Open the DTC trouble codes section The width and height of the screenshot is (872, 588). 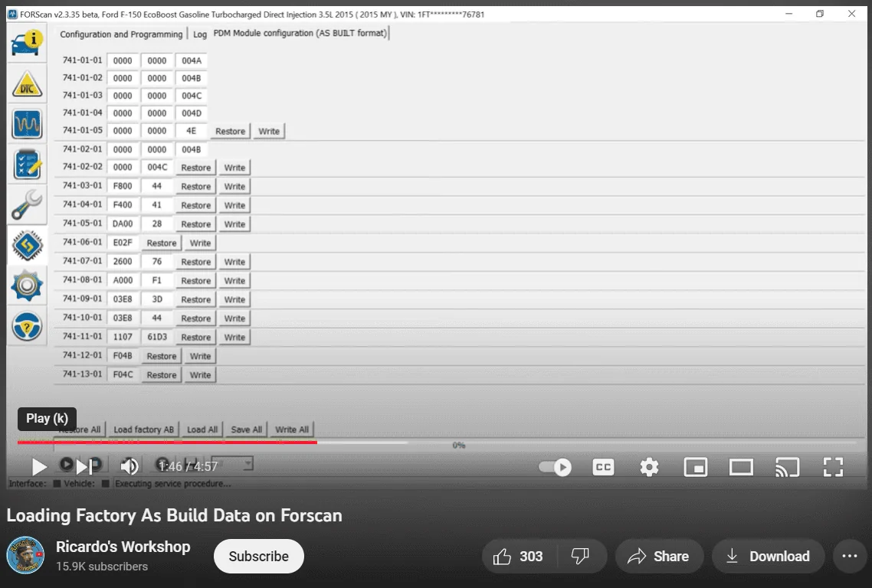click(x=27, y=84)
